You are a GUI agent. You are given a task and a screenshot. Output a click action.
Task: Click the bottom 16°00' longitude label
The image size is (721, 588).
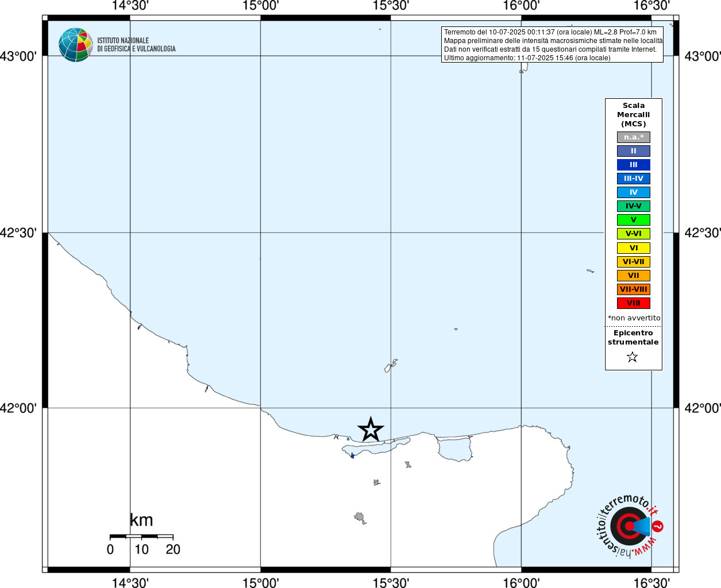pos(521,583)
